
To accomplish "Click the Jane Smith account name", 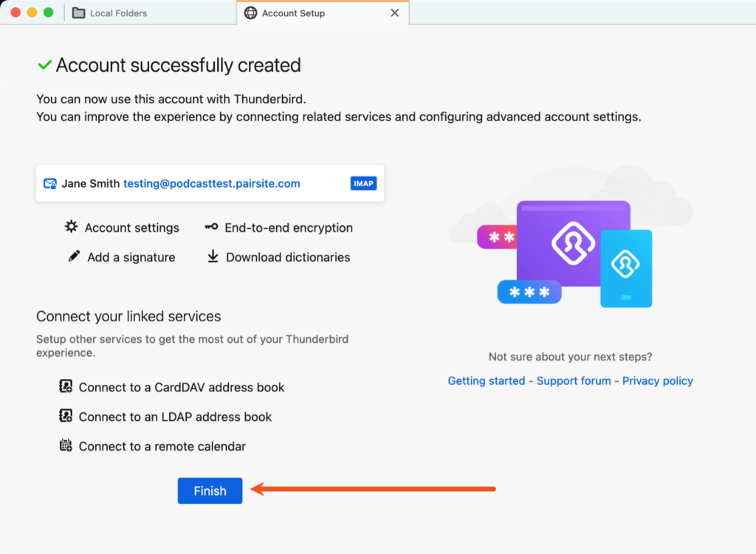I will click(x=91, y=183).
